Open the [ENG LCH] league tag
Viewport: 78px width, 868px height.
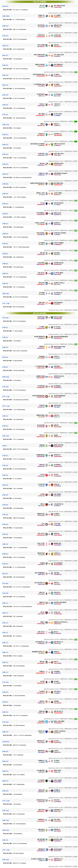pos(6,125)
